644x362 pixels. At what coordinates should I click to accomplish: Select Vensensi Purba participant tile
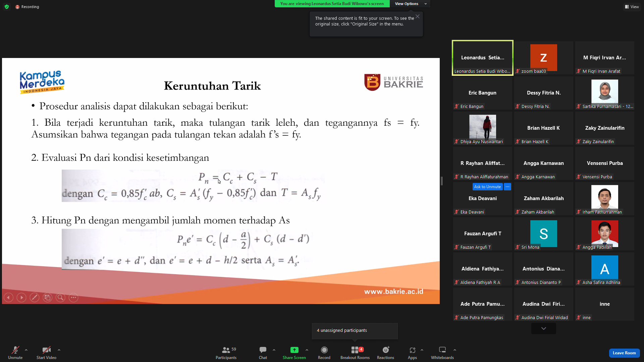click(x=605, y=164)
